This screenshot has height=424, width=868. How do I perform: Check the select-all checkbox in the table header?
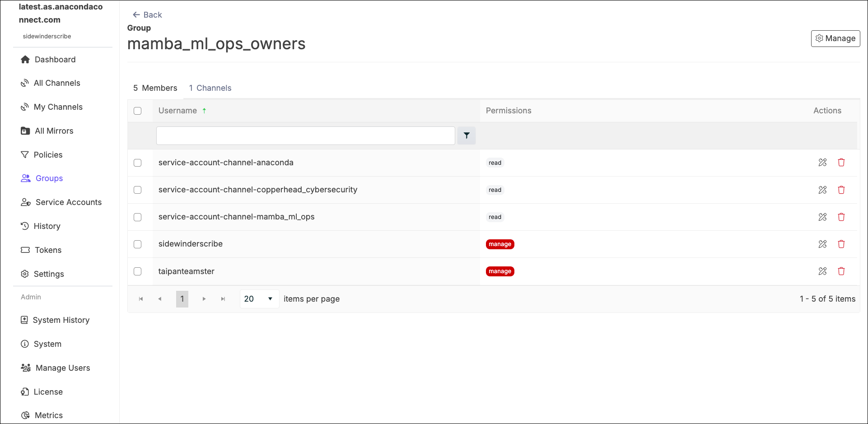[138, 111]
